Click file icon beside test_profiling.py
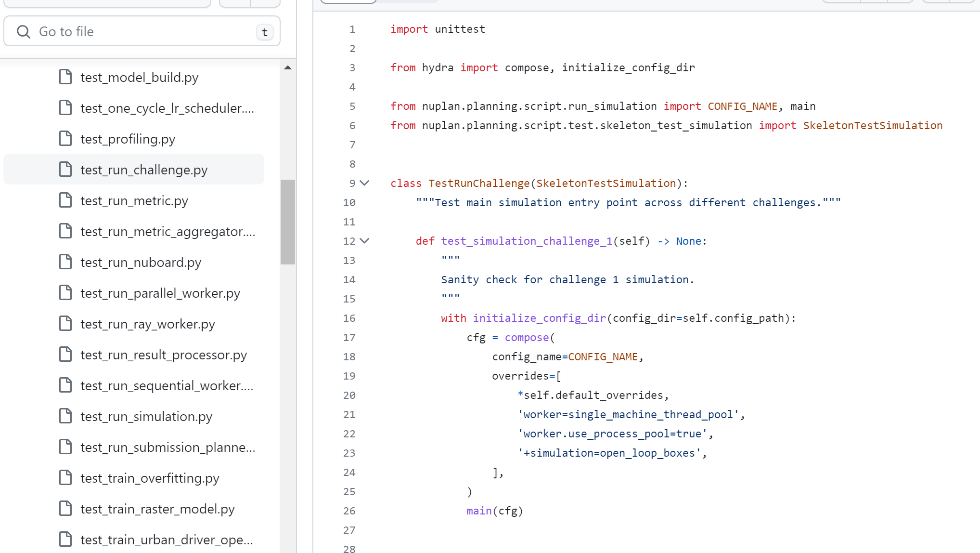 (x=65, y=139)
